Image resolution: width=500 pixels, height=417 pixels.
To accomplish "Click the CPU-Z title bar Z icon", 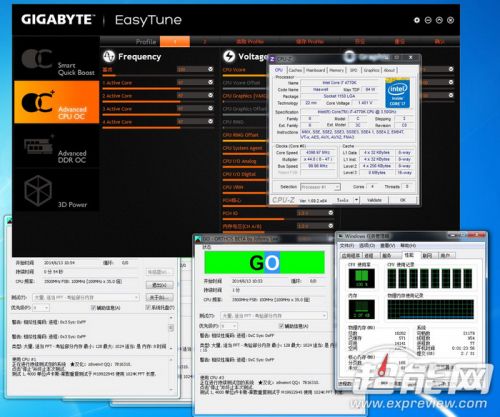I will [x=272, y=59].
